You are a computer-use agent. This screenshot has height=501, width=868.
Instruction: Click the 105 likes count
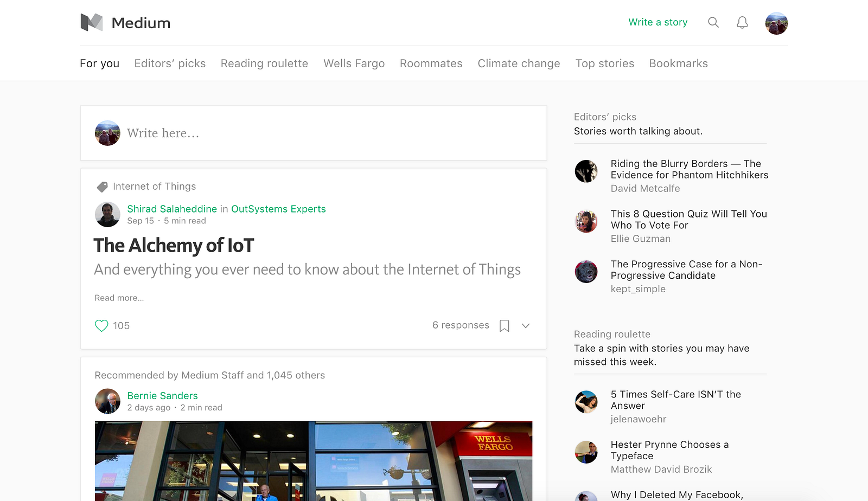121,326
